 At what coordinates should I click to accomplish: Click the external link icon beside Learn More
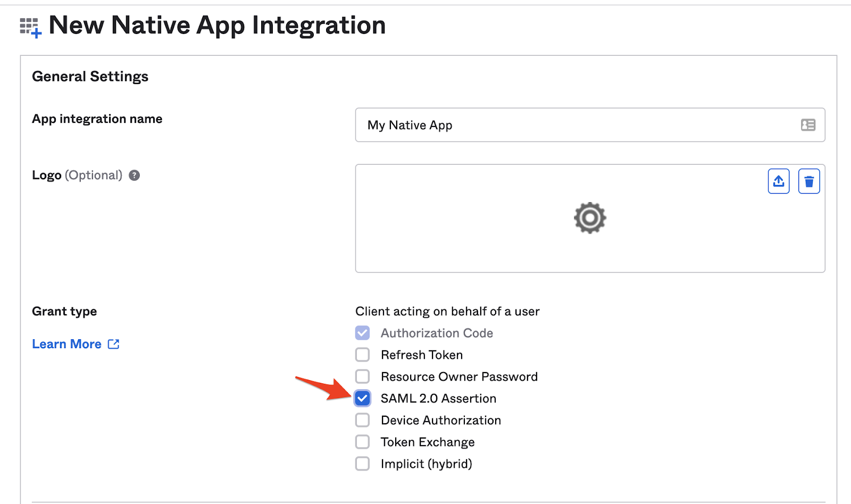pyautogui.click(x=113, y=344)
